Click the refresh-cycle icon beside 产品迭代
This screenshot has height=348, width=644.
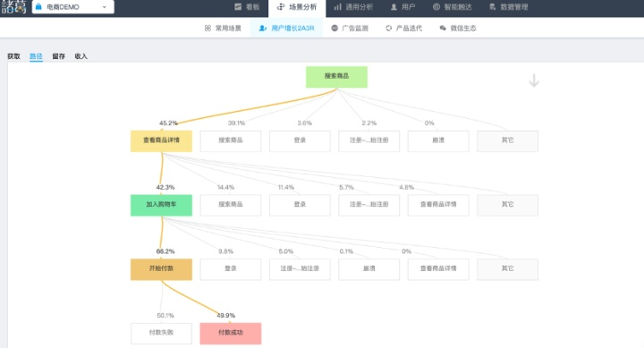[x=388, y=28]
